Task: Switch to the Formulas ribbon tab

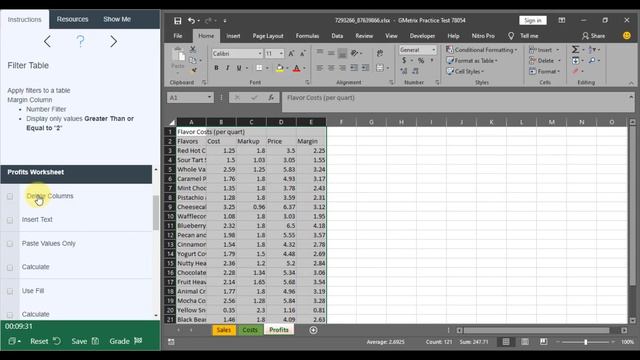Action: coord(307,36)
